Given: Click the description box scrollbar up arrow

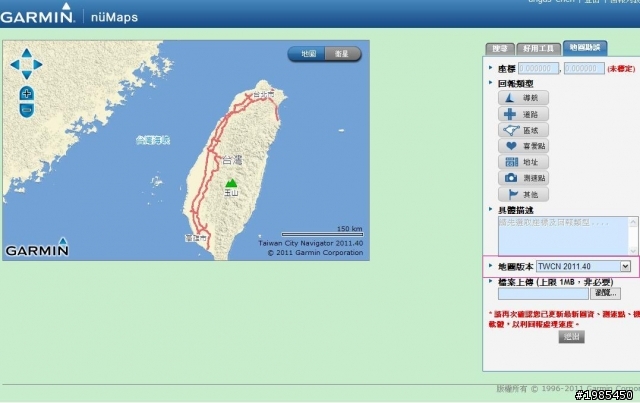Looking at the screenshot, I should point(633,222).
